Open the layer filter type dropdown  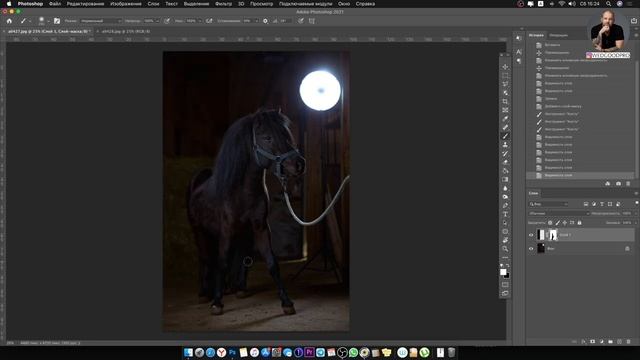tap(548, 204)
